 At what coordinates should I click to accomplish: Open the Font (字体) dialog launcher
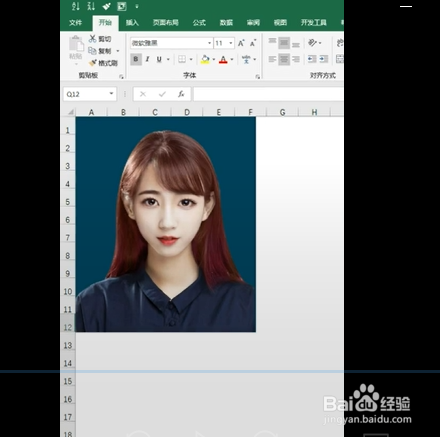[x=258, y=77]
